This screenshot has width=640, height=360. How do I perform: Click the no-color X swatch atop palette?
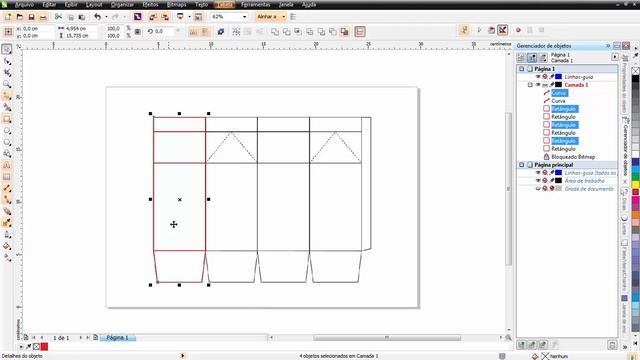point(636,71)
